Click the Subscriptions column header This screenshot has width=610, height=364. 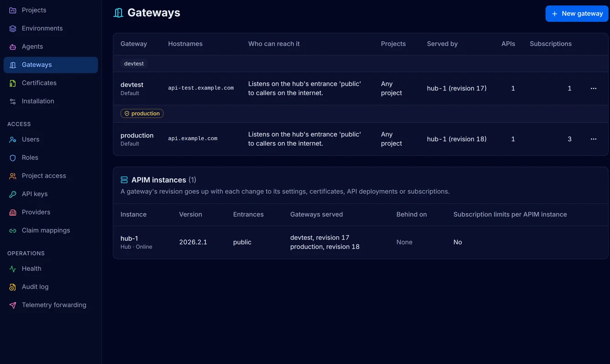[550, 44]
